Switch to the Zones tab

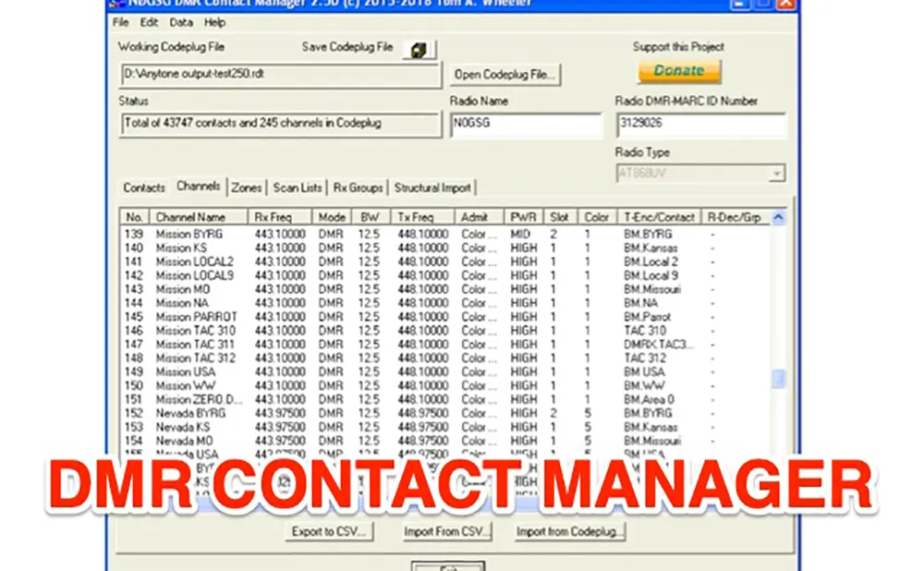point(247,188)
